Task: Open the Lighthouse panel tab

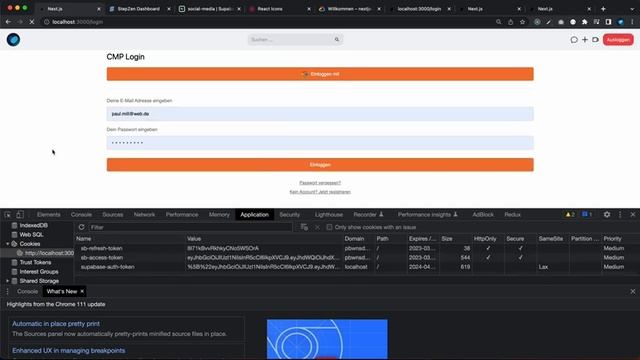Action: pyautogui.click(x=329, y=214)
